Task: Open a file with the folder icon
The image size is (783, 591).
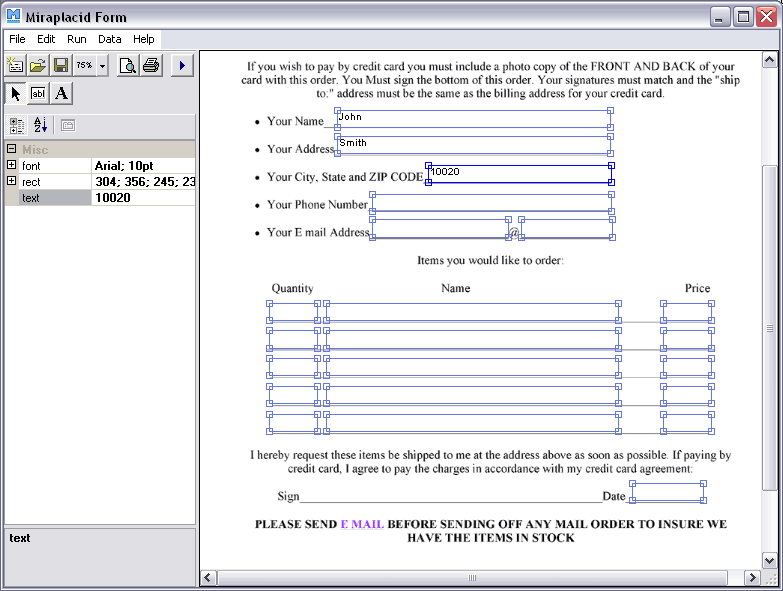Action: [x=38, y=66]
